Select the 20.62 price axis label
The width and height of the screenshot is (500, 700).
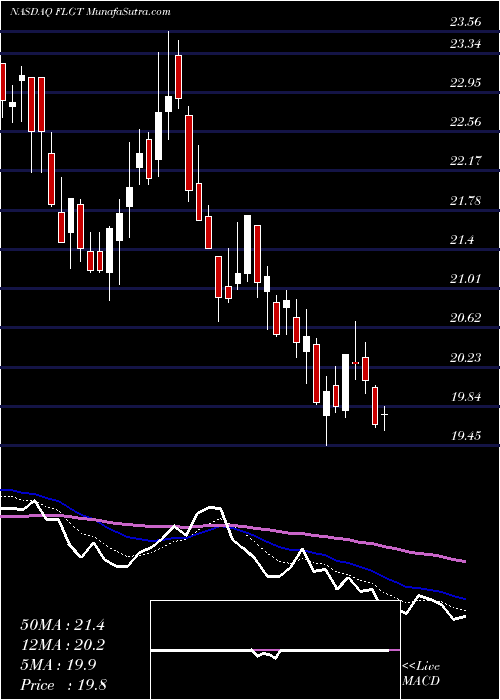click(466, 318)
